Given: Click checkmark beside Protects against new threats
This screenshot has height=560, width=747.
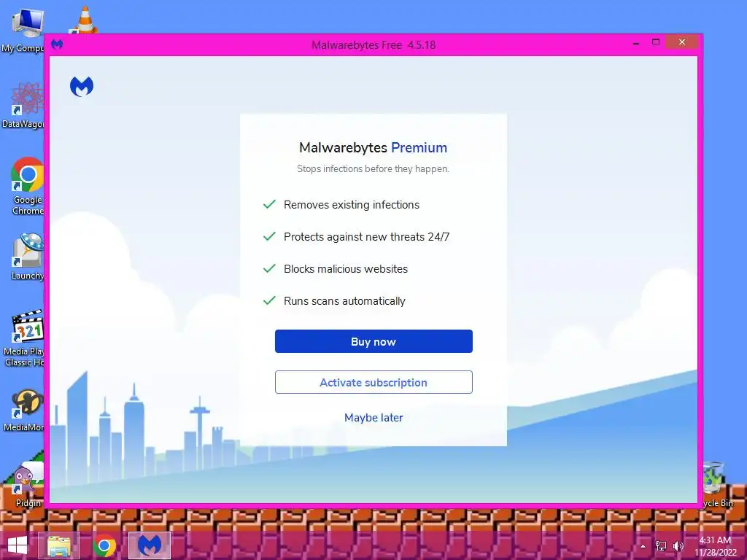Looking at the screenshot, I should click(269, 236).
